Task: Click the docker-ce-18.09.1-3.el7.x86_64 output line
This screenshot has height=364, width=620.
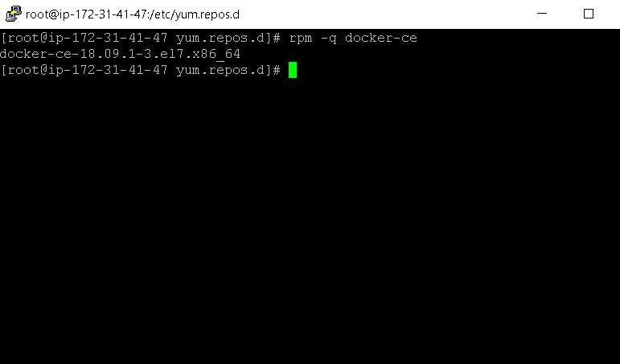Action: click(120, 54)
